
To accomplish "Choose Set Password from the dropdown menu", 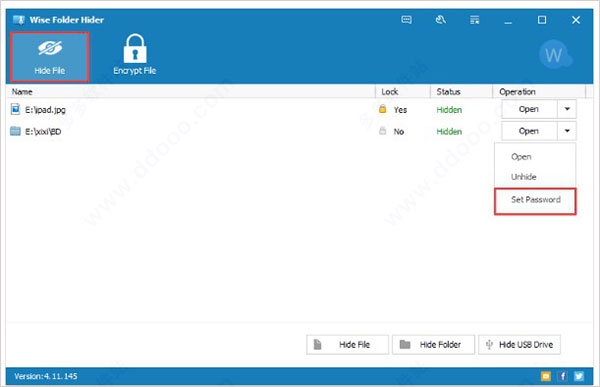I will (535, 201).
